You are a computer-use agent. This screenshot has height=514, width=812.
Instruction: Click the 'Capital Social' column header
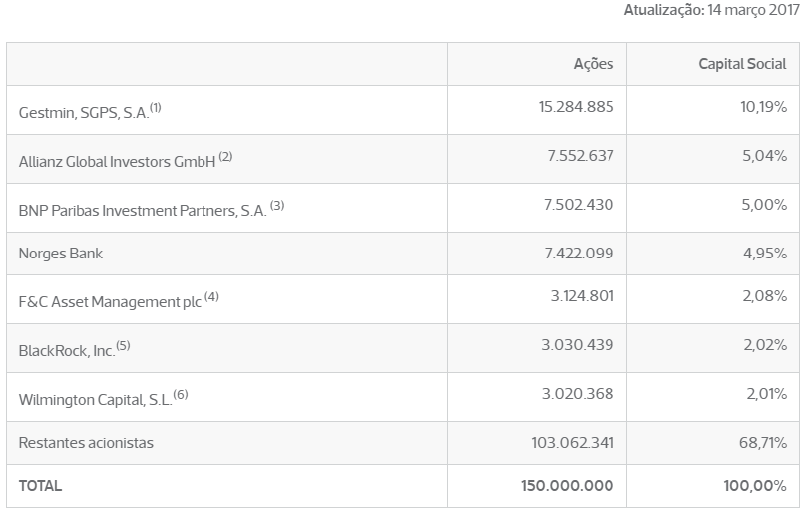[x=742, y=64]
